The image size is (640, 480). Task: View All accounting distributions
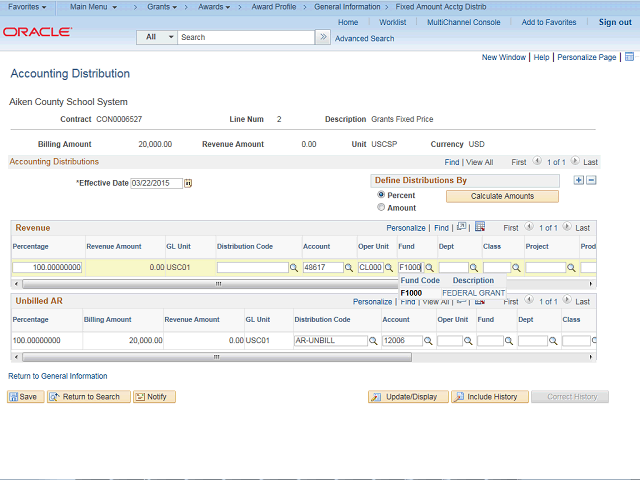point(480,162)
